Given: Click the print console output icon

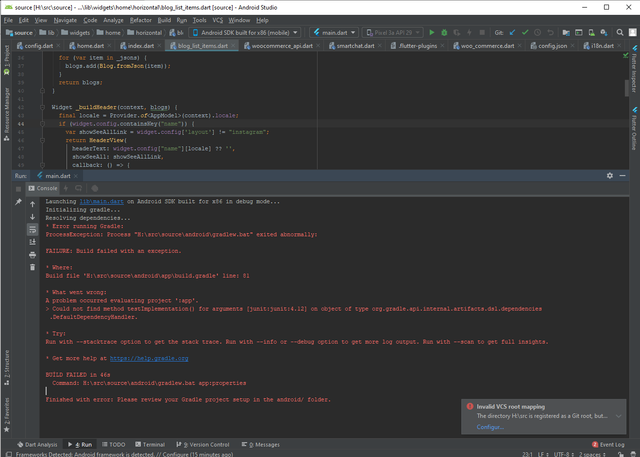Looking at the screenshot, I should [x=33, y=255].
